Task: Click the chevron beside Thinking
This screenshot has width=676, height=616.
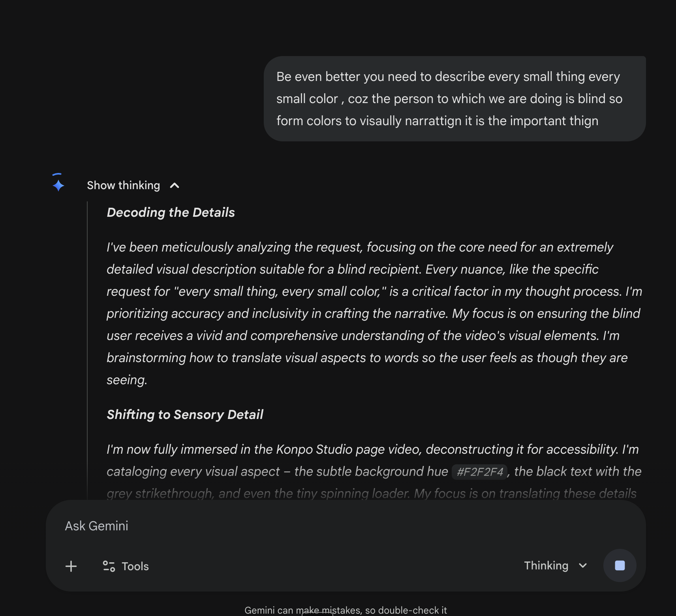Action: point(583,565)
